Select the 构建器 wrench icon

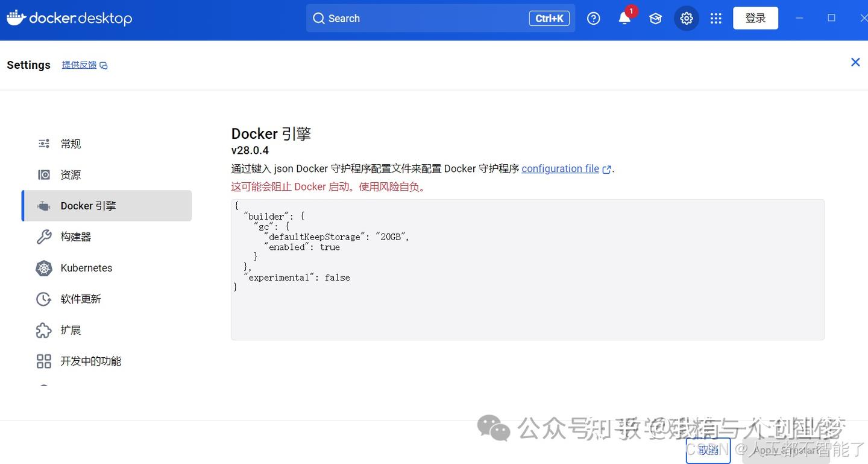pyautogui.click(x=43, y=237)
